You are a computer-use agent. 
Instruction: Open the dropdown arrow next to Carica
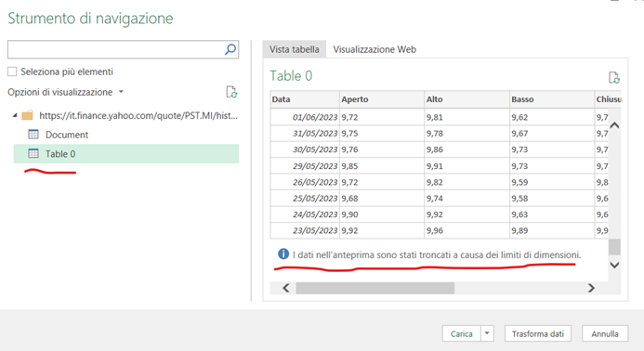487,333
